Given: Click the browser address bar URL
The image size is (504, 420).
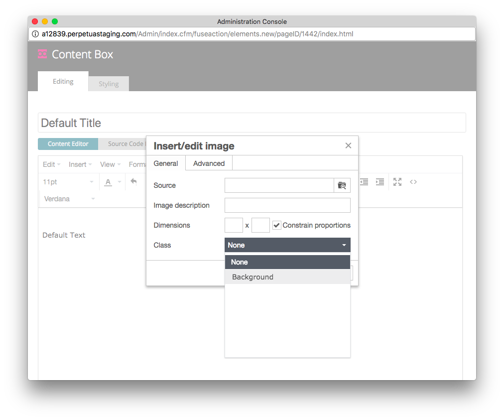Looking at the screenshot, I should coord(197,34).
